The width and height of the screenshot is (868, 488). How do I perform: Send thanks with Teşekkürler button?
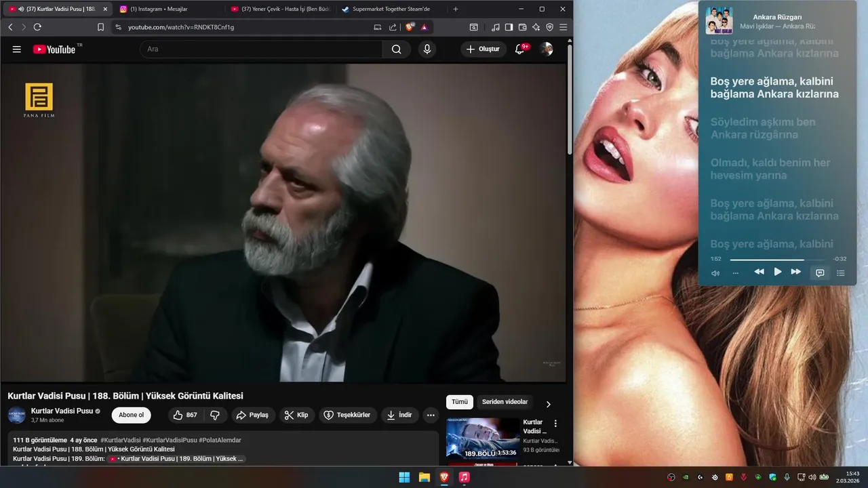pos(347,415)
